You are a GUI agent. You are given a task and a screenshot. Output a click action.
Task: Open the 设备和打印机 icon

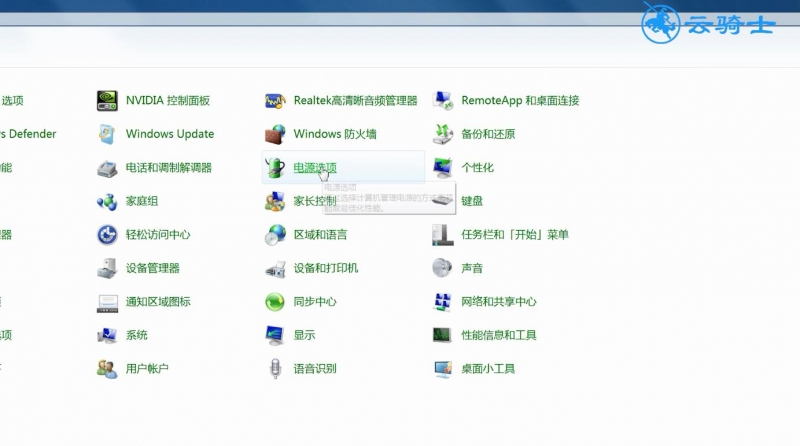coord(275,268)
